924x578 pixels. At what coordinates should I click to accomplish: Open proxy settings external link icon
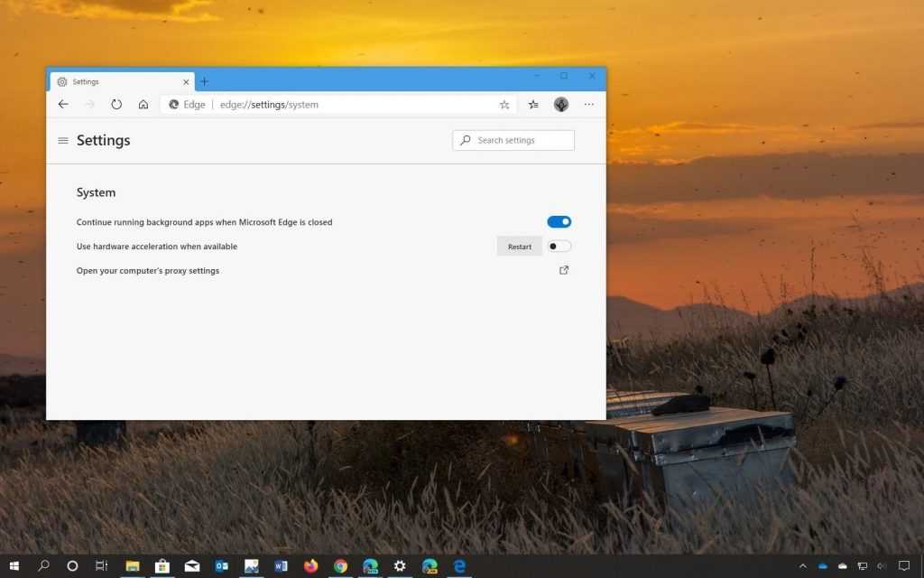(564, 270)
